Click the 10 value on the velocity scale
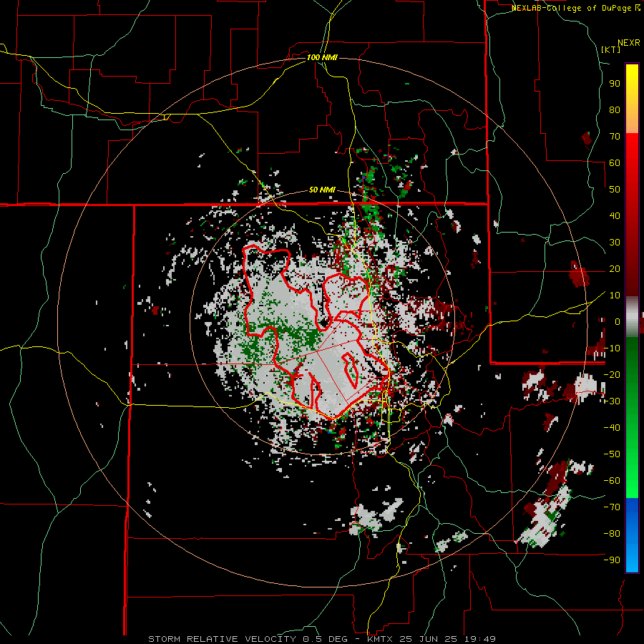 point(615,296)
